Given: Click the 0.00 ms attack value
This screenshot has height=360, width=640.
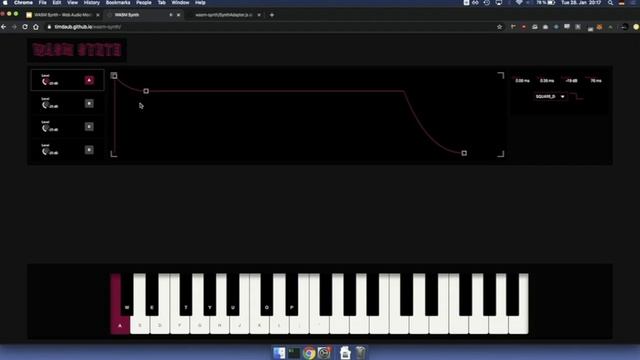Looking at the screenshot, I should tap(522, 81).
